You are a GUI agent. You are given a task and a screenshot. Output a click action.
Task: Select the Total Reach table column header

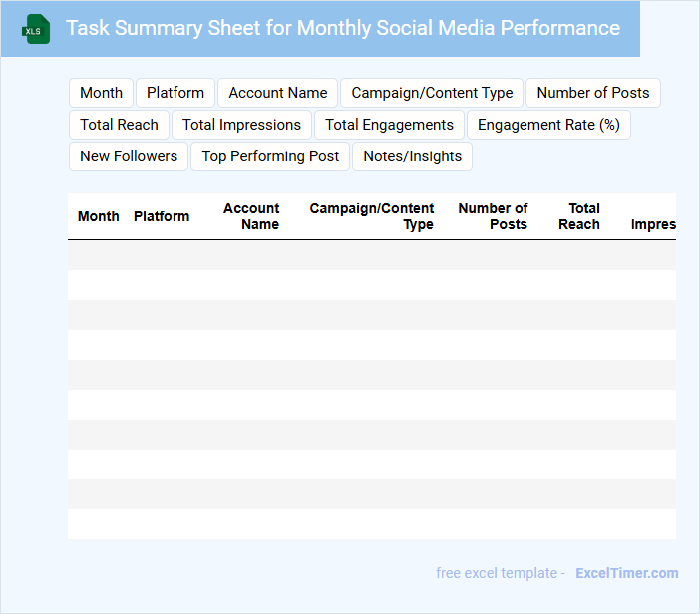coord(580,216)
